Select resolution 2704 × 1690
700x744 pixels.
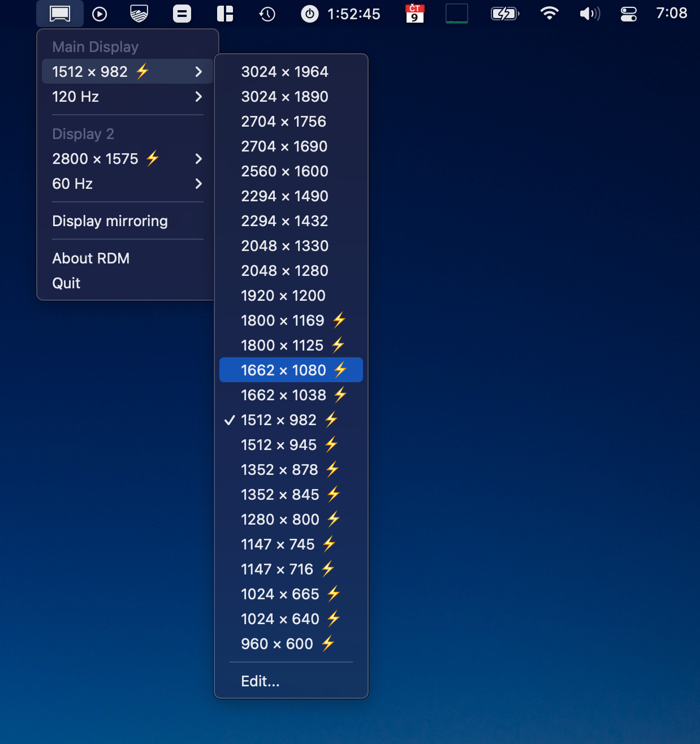[291, 146]
